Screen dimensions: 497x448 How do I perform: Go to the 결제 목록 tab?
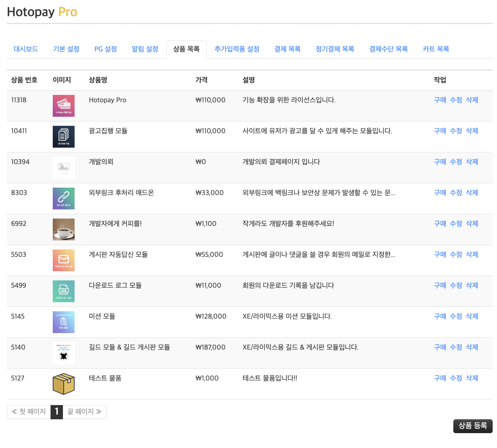pos(287,49)
